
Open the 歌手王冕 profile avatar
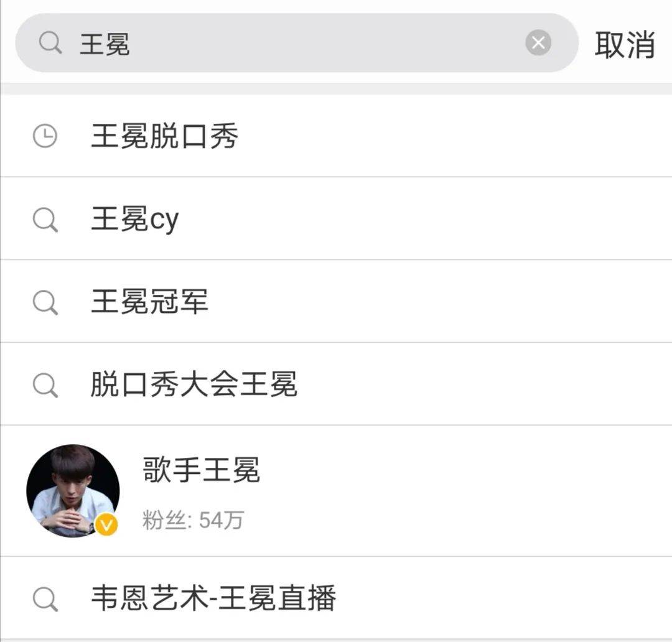[72, 490]
